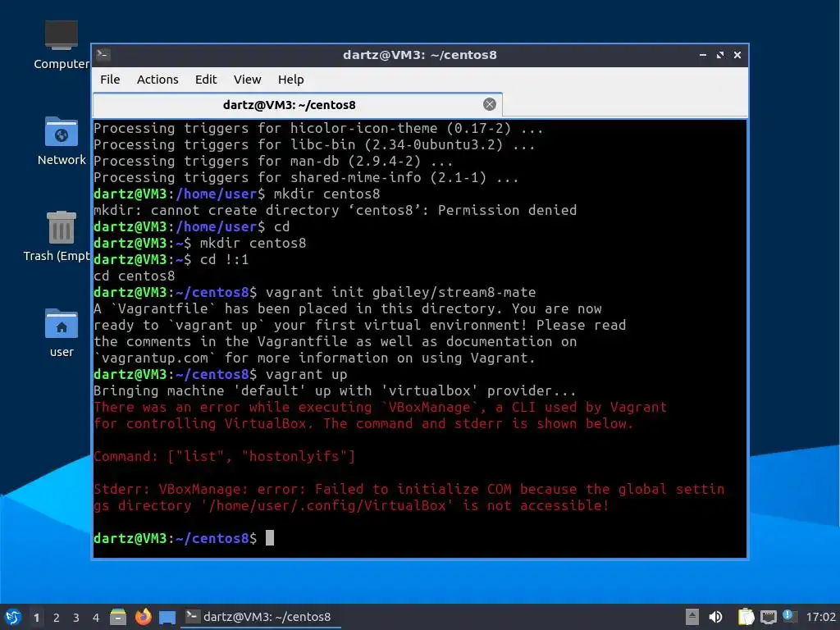Viewport: 840px width, 630px height.
Task: Click the '/home/user/.config/VirtualBox' path text
Action: (327, 505)
